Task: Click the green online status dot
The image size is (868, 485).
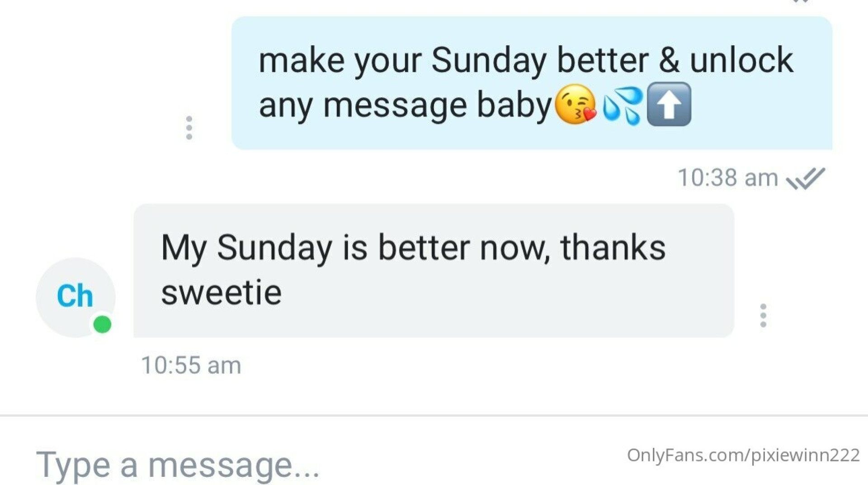Action: [x=102, y=324]
